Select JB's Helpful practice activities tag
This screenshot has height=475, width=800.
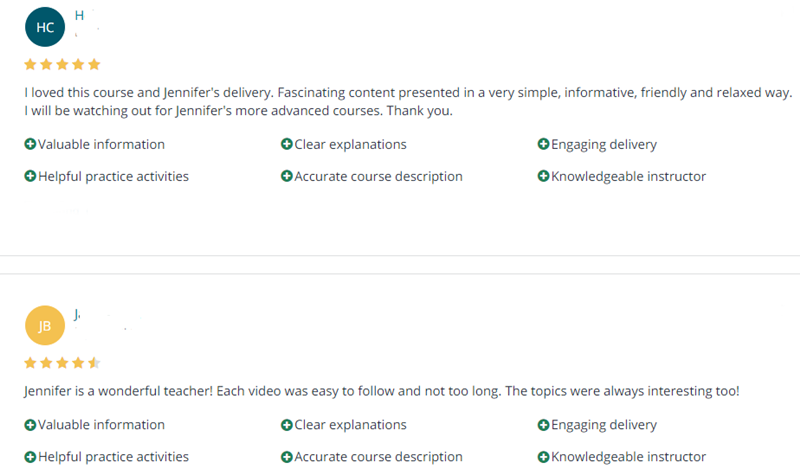[107, 457]
